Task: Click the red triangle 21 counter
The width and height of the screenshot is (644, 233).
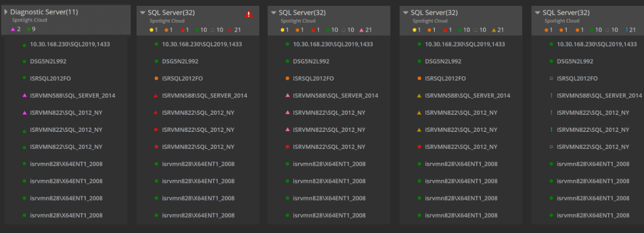Action: (234, 30)
